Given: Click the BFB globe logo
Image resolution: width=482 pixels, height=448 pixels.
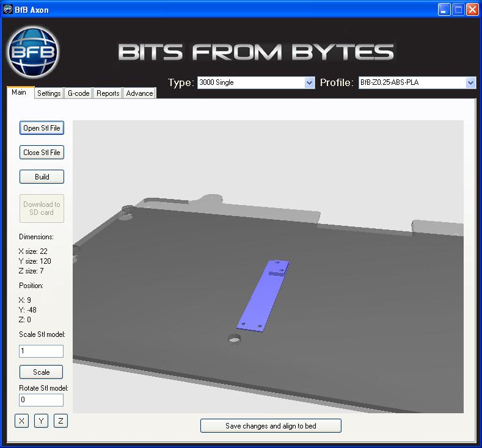Looking at the screenshot, I should coord(33,52).
